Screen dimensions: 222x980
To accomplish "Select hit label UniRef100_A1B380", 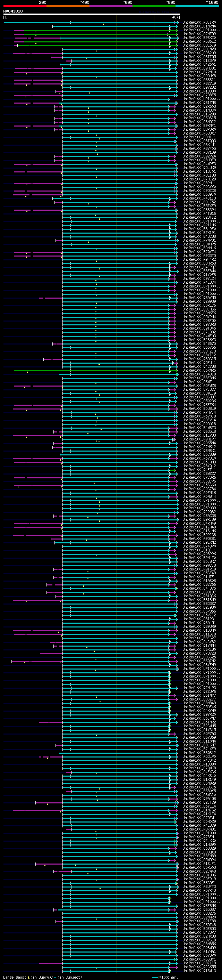I will coord(199,91).
